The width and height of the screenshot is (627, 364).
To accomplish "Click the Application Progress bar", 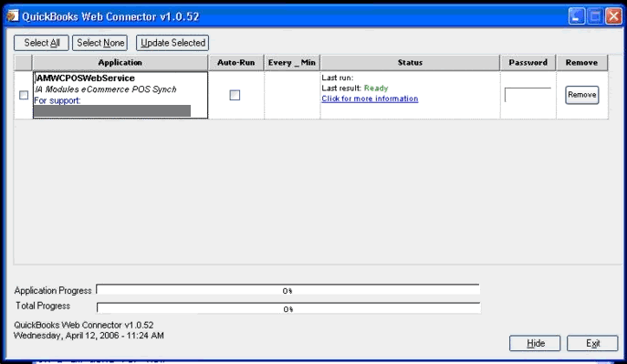I will click(x=287, y=290).
